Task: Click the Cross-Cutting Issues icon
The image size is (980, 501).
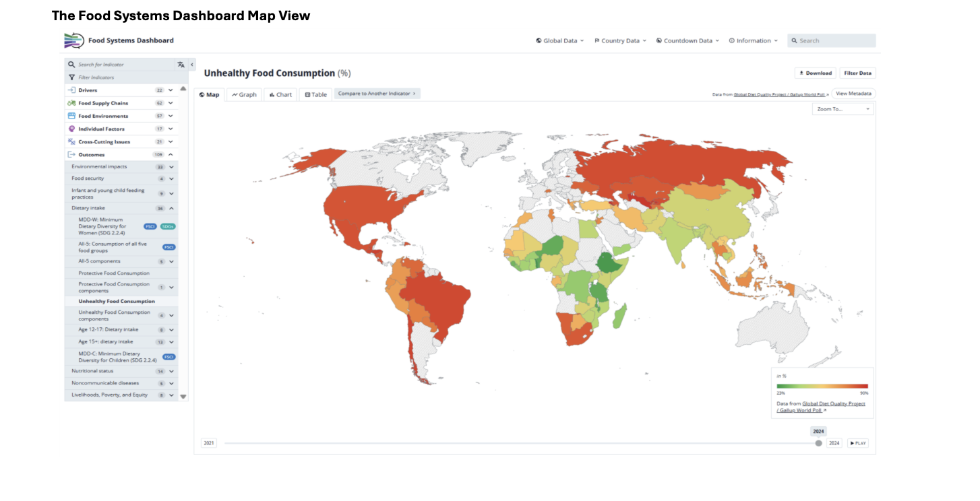Action: 71,141
